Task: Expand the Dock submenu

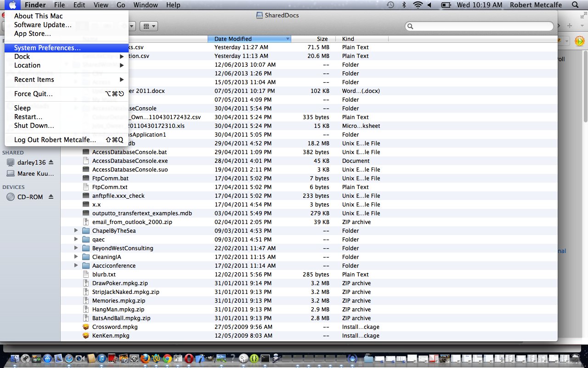Action: [x=66, y=57]
